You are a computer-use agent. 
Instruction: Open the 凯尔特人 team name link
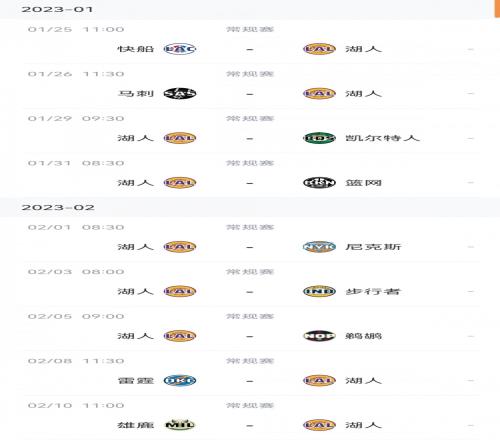(x=382, y=138)
